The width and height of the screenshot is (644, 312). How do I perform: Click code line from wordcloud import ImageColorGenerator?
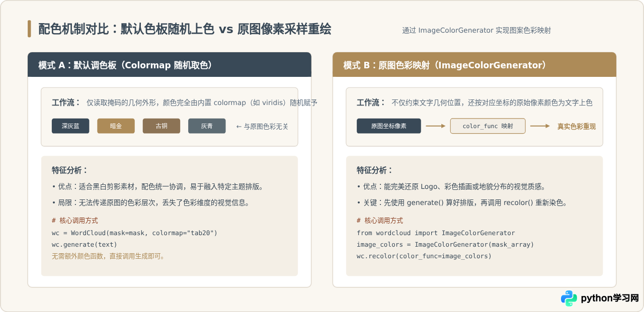[x=436, y=233]
